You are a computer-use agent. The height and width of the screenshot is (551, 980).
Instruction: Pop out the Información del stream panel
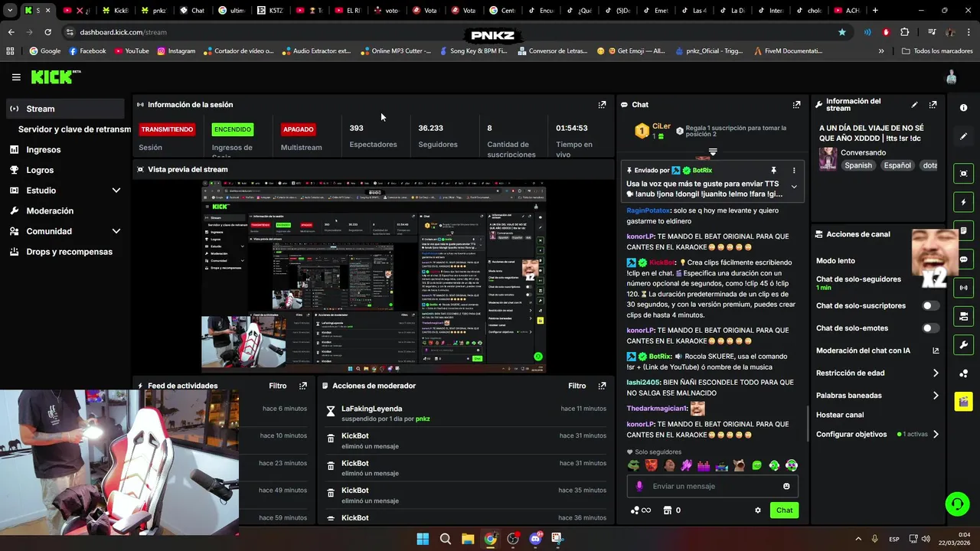(933, 105)
